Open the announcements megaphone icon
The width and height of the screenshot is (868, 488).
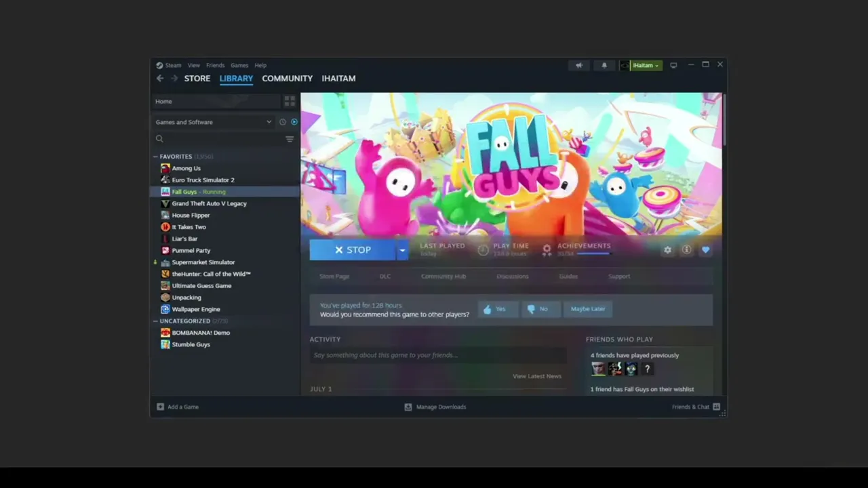click(579, 65)
